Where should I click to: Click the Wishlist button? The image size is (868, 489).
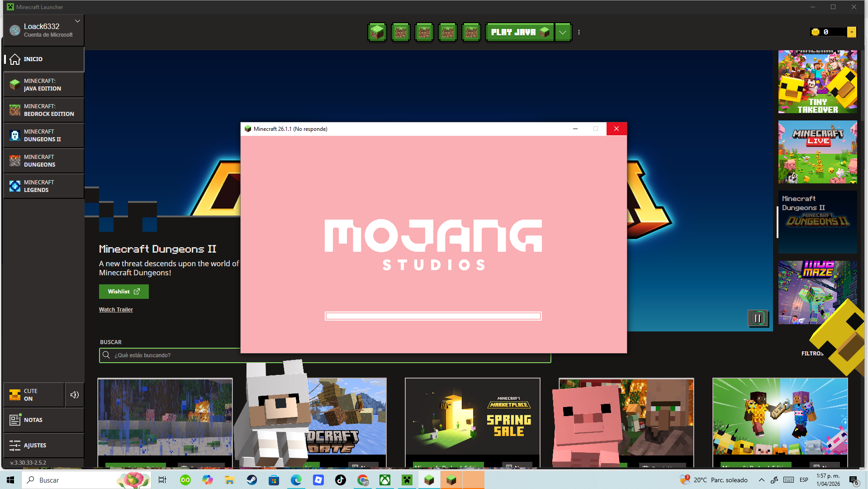click(123, 292)
